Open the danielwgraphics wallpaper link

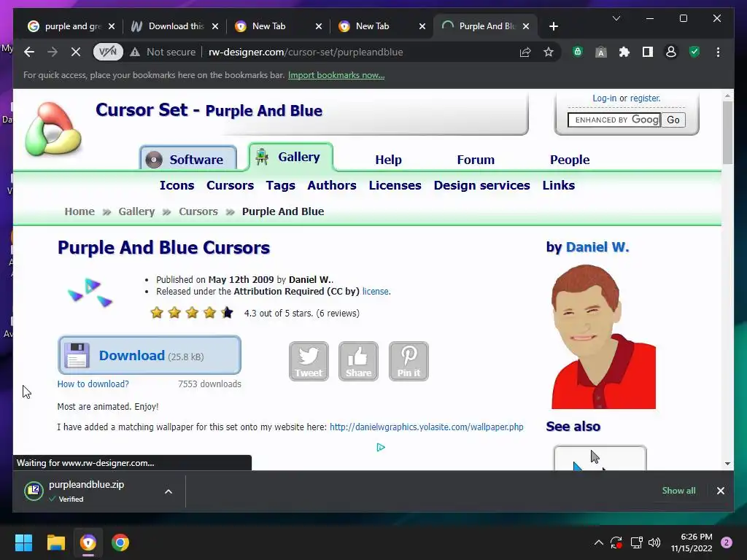tap(426, 427)
